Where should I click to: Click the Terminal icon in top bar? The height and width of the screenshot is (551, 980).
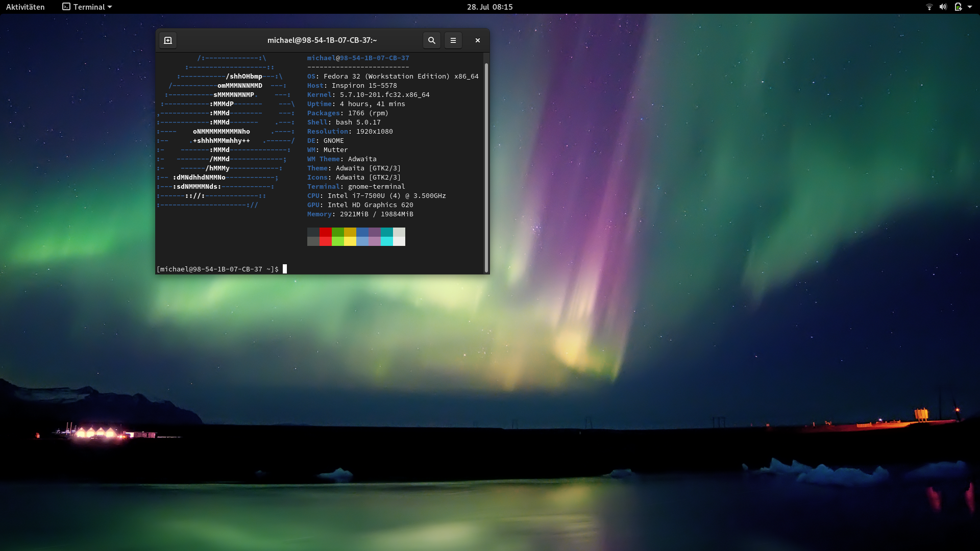(66, 7)
